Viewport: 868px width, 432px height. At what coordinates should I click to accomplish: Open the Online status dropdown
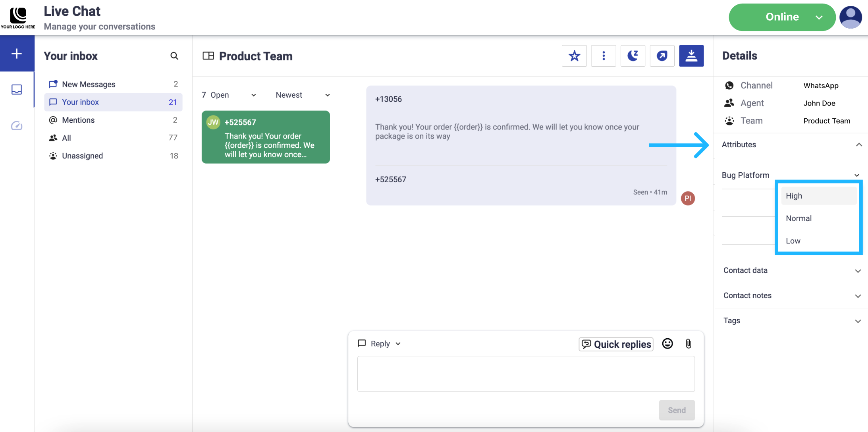pyautogui.click(x=782, y=17)
